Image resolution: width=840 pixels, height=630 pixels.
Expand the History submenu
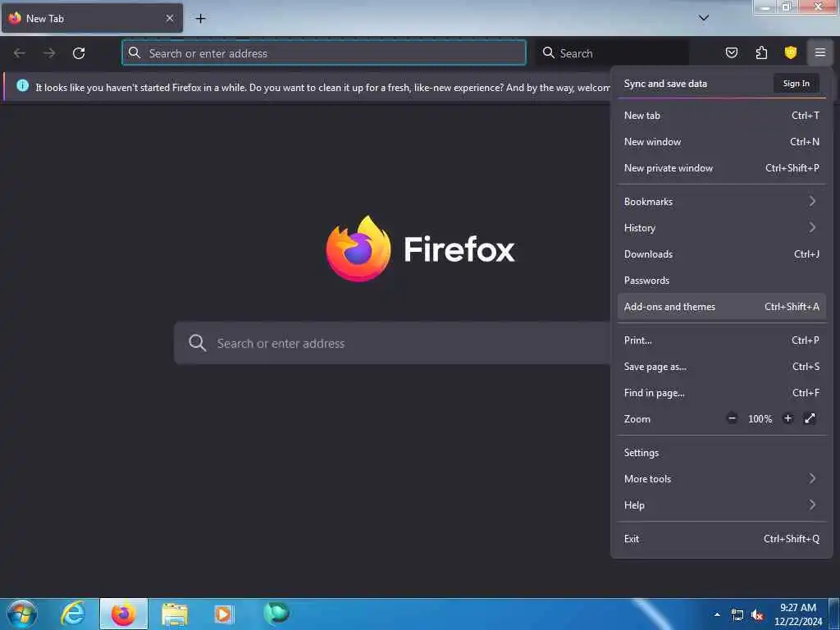721,228
